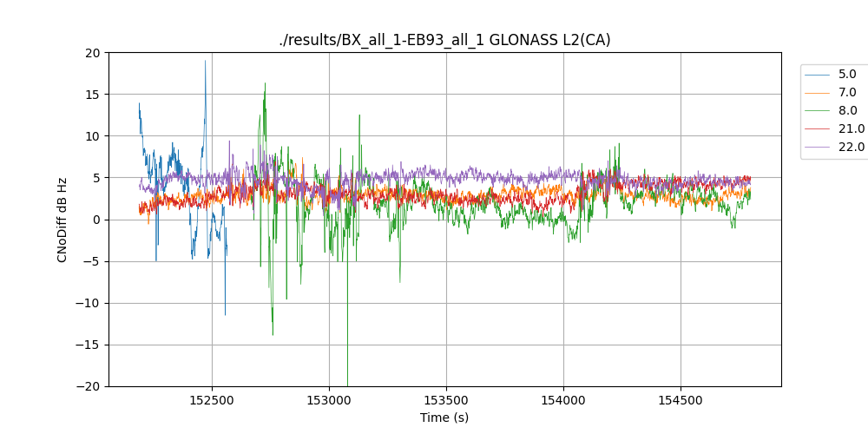Click the 20 y-axis tick label
Image resolution: width=868 pixels, height=434 pixels.
(94, 52)
